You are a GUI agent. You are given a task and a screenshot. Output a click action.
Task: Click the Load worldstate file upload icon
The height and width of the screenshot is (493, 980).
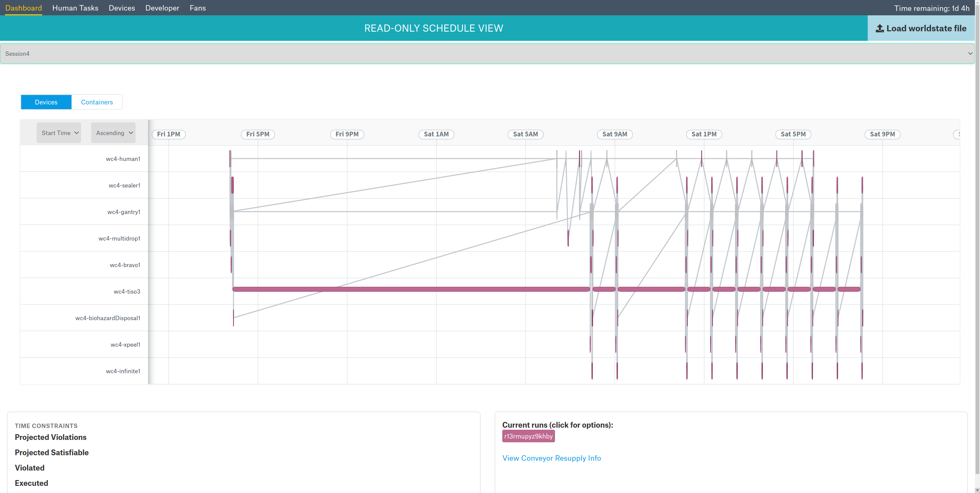[879, 29]
